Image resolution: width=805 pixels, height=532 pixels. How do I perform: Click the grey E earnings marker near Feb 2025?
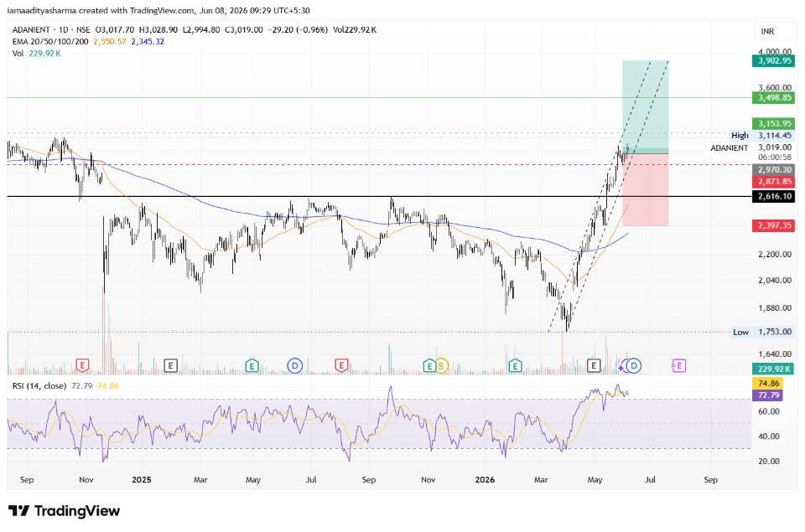point(170,366)
